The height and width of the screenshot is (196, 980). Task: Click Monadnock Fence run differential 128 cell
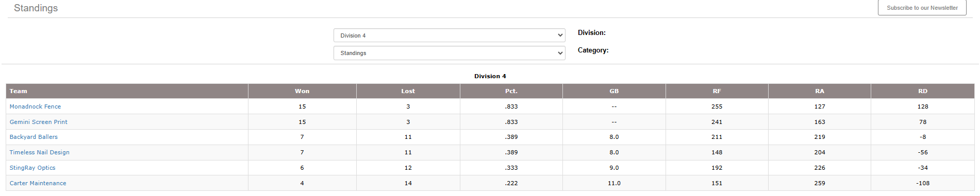click(922, 106)
